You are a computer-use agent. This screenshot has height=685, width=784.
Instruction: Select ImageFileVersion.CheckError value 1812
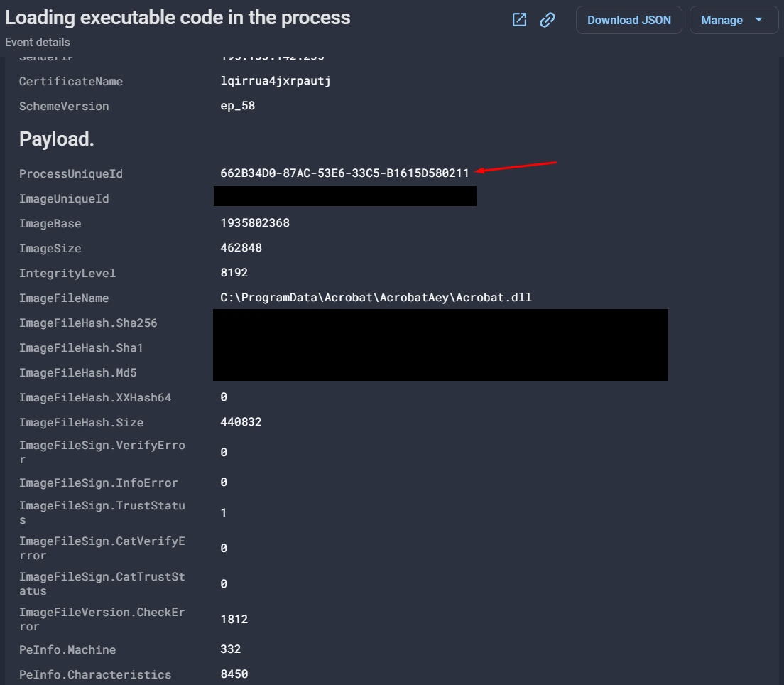click(234, 620)
